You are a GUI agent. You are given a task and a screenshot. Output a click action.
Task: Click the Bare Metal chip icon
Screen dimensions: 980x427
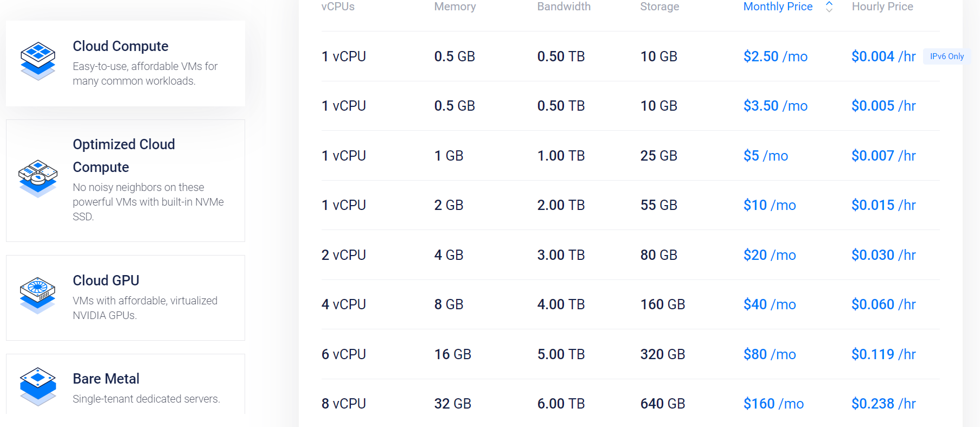(x=38, y=386)
